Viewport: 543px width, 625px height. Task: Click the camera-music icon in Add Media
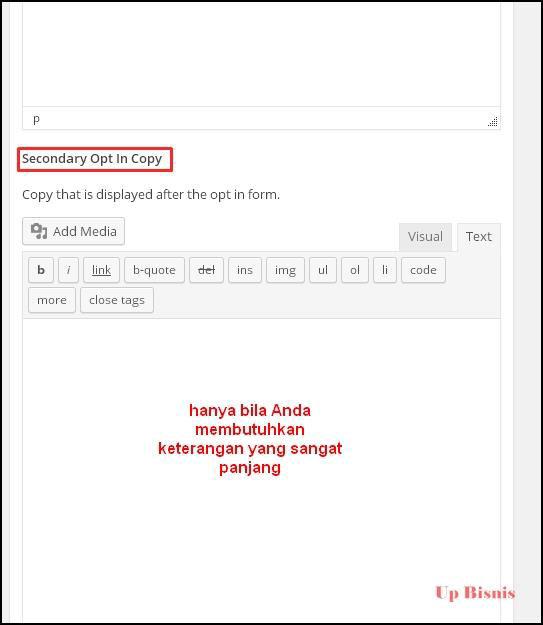click(39, 231)
